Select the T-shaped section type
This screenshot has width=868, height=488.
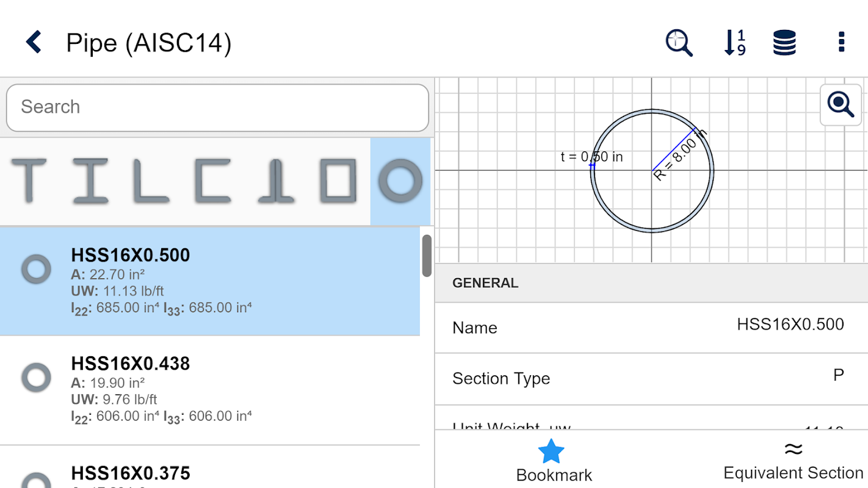(29, 181)
